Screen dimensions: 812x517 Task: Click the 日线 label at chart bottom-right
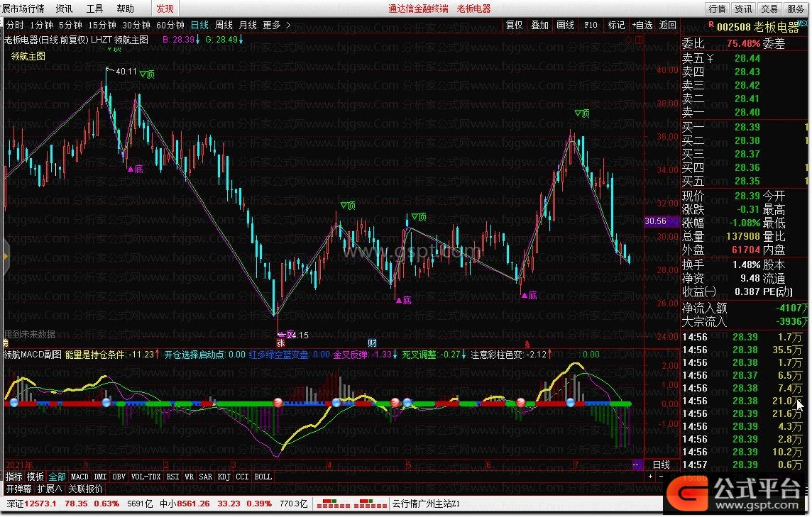[662, 465]
